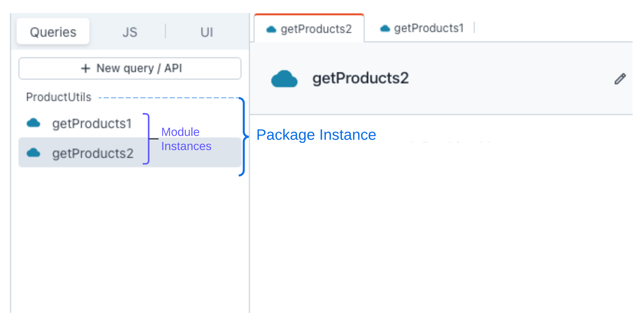
Task: Open the getProducts1 editor tab
Action: point(428,28)
